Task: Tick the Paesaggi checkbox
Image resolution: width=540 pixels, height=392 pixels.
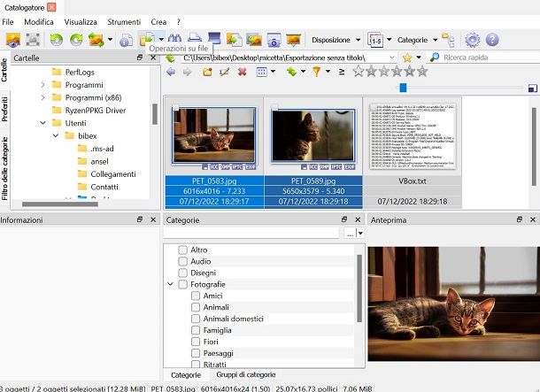Action: (x=196, y=353)
